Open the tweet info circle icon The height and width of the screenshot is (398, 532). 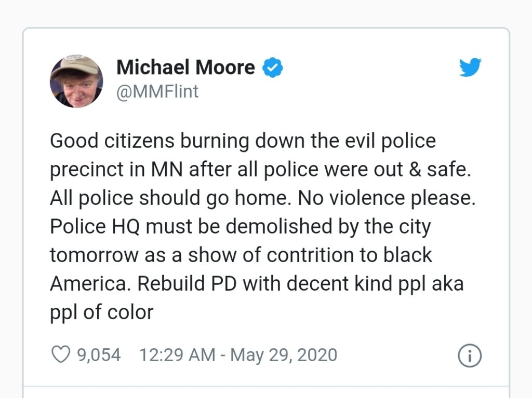[x=470, y=356]
